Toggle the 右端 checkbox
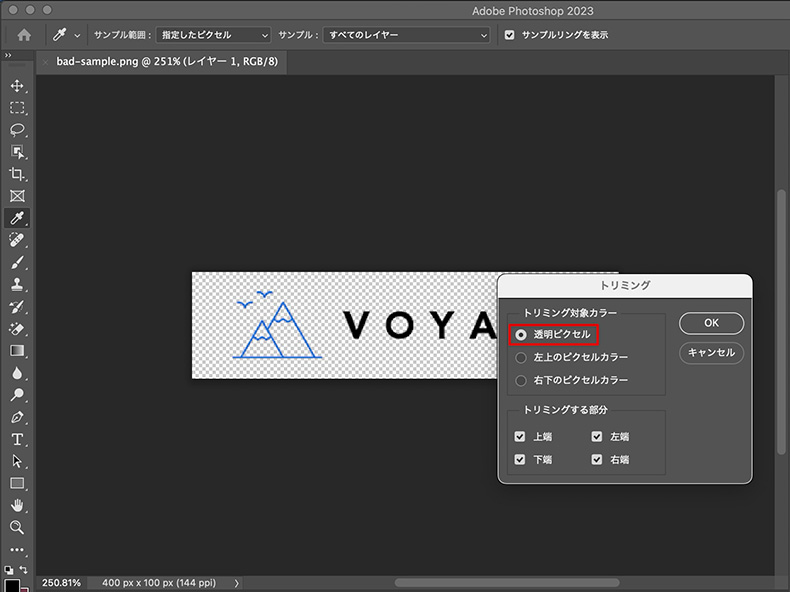790x592 pixels. (x=597, y=460)
